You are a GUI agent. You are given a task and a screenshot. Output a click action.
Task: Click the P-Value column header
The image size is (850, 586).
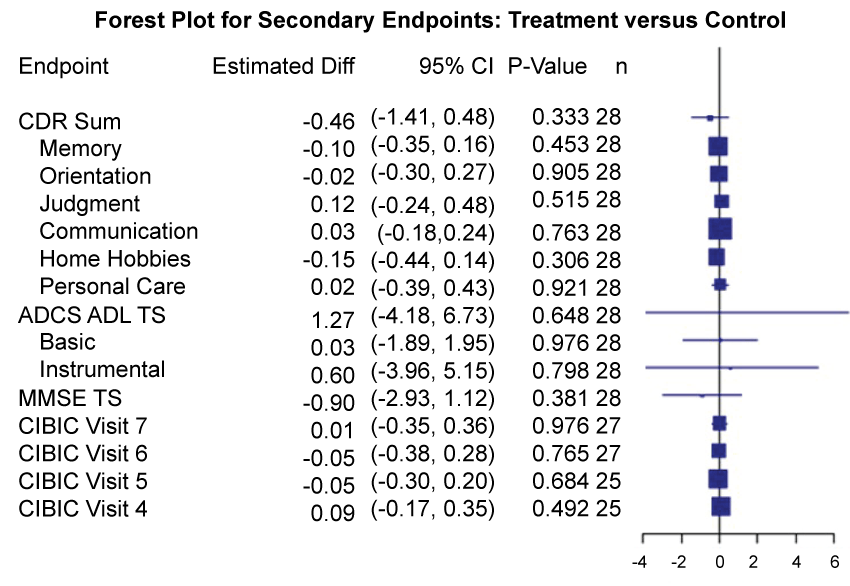548,67
